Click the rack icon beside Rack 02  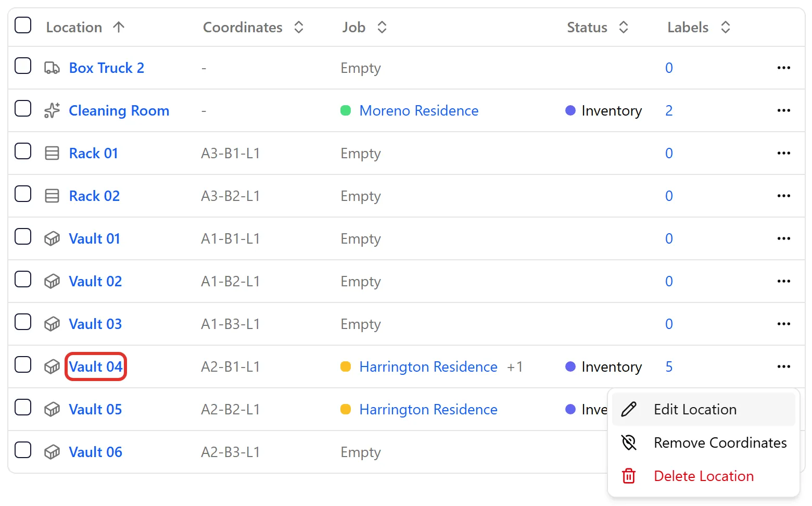pos(52,196)
